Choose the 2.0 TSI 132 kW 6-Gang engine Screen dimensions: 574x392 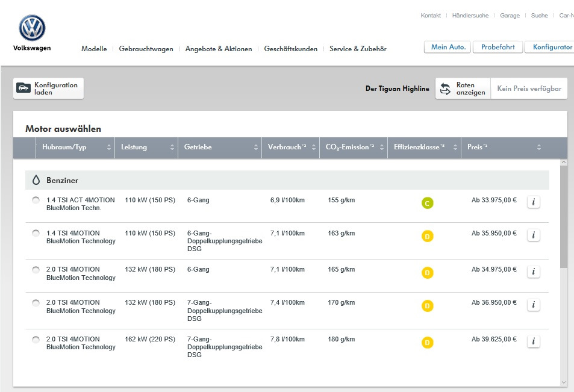point(36,270)
